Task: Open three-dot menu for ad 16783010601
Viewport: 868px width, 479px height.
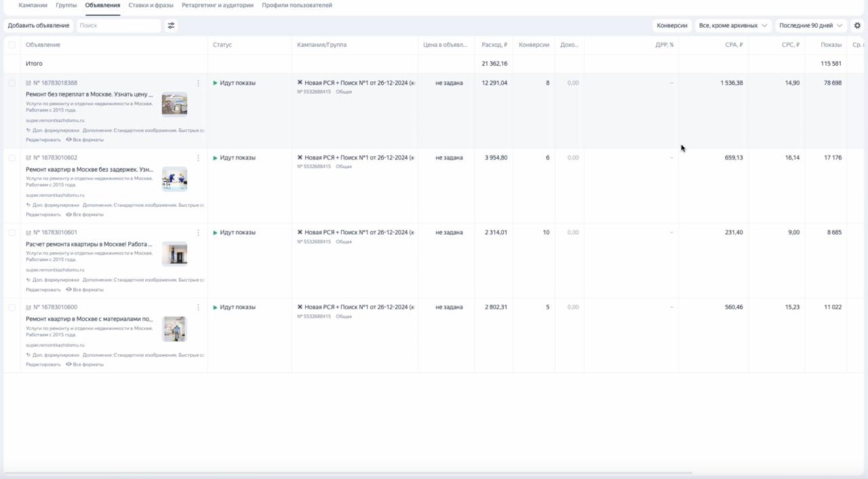Action: [198, 233]
